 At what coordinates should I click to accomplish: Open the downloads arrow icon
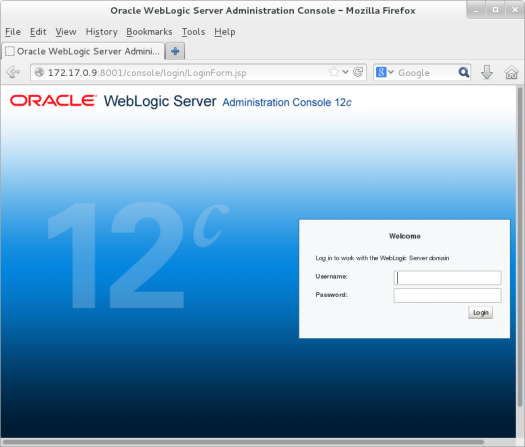point(486,72)
